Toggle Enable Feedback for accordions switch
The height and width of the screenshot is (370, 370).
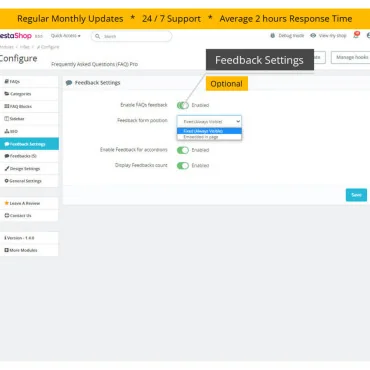(x=183, y=150)
